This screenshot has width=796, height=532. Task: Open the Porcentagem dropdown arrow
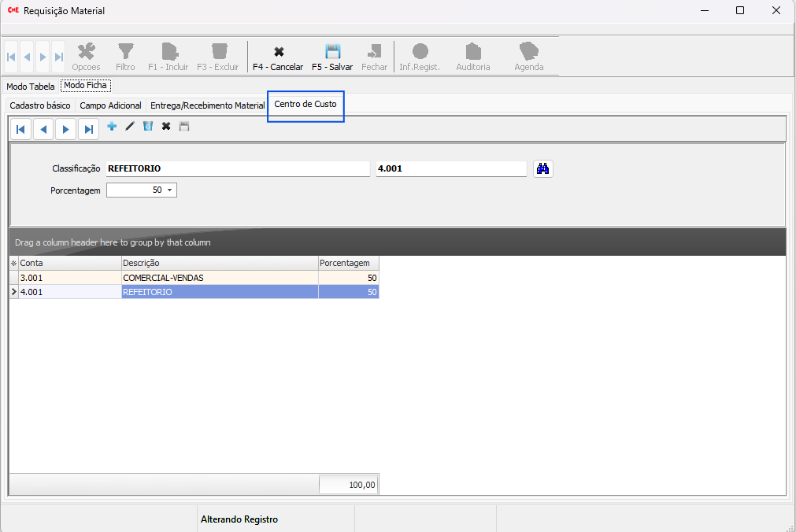point(169,190)
